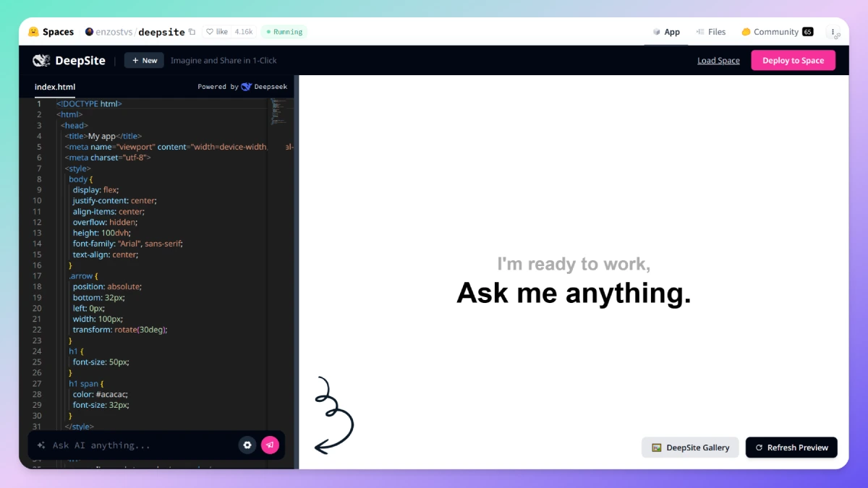Click Refresh Preview button
This screenshot has height=488, width=868.
pyautogui.click(x=791, y=448)
